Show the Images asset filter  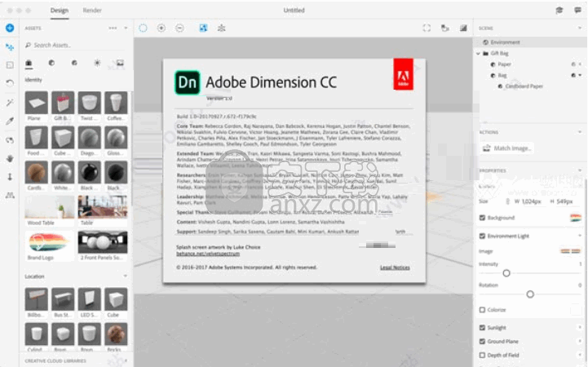(x=120, y=63)
